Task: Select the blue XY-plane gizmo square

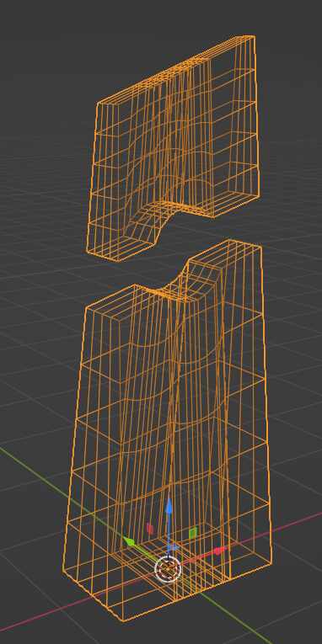Action: [x=173, y=547]
